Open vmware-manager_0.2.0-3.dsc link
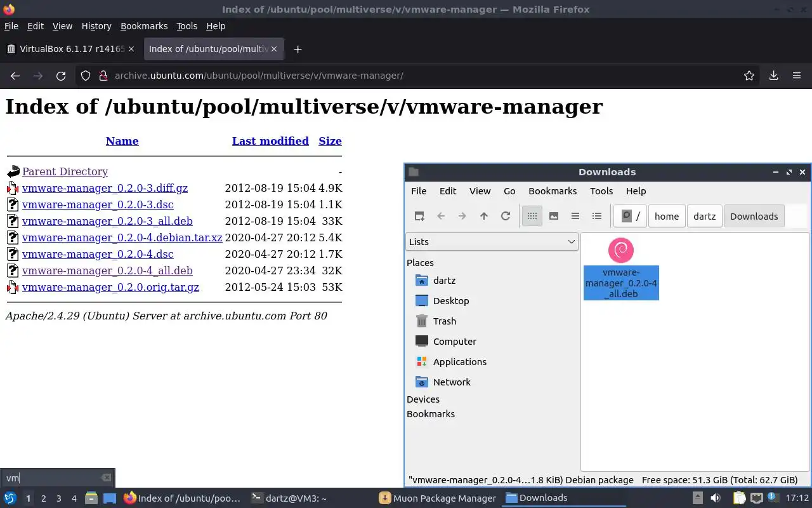This screenshot has height=508, width=812. (x=98, y=204)
